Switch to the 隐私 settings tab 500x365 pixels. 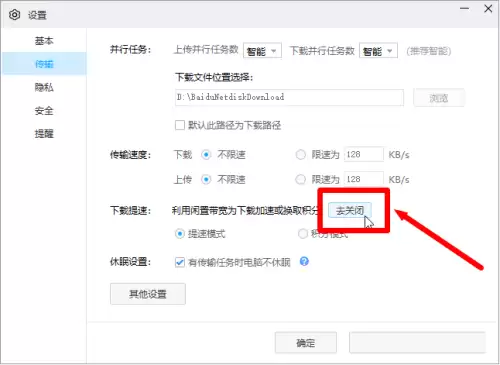pyautogui.click(x=44, y=87)
